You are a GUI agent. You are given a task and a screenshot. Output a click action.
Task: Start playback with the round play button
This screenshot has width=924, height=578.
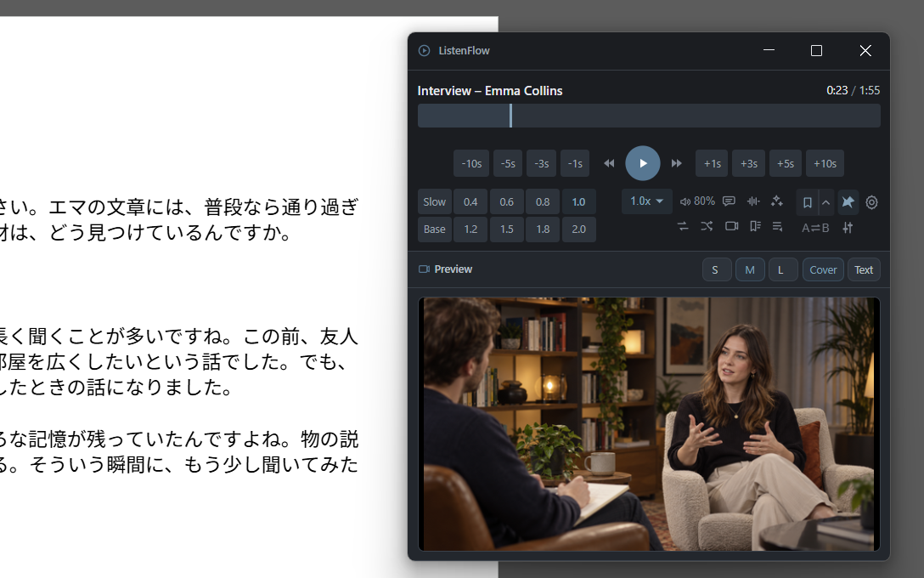642,163
